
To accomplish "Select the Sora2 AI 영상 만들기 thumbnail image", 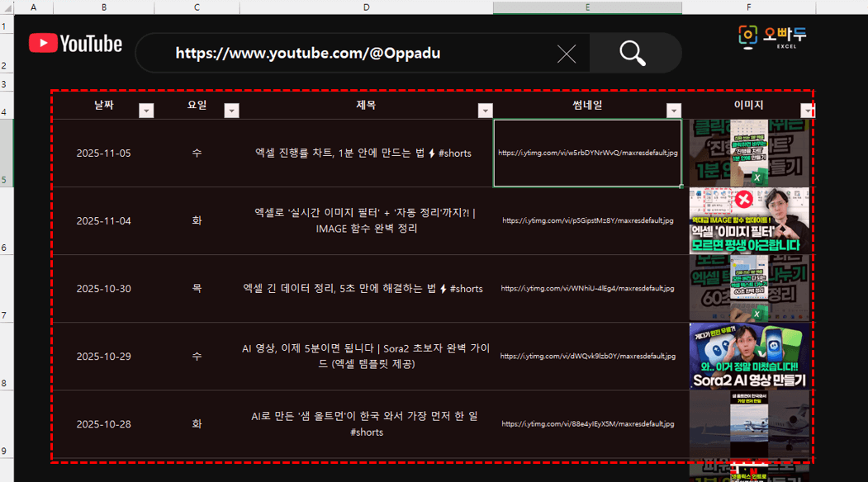I will click(750, 356).
